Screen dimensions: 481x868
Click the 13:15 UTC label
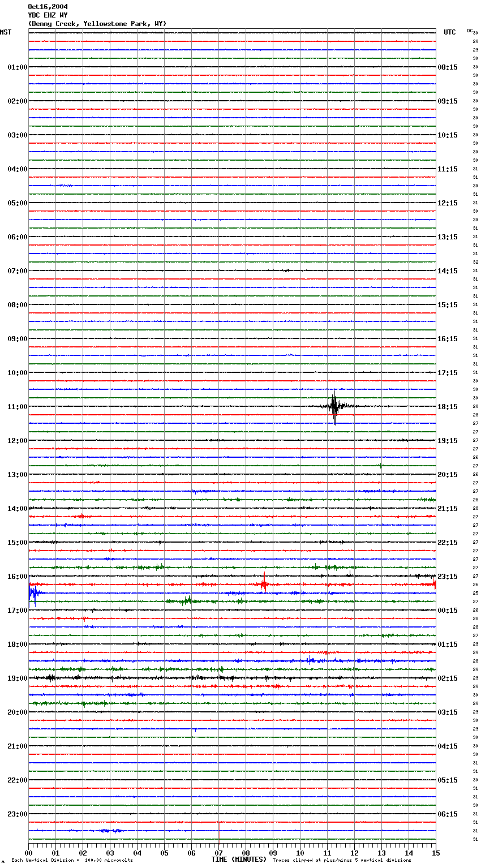tap(448, 237)
